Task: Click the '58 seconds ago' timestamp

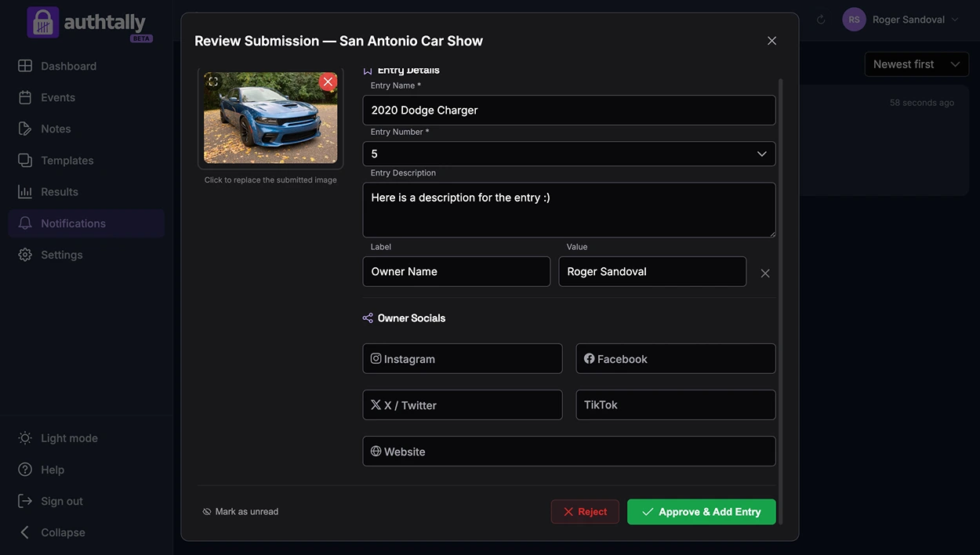Action: (x=922, y=103)
